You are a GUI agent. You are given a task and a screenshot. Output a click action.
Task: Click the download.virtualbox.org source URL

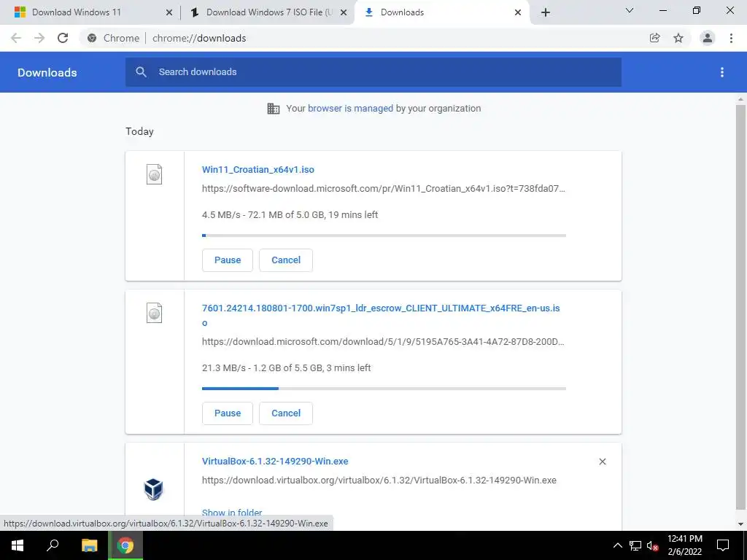click(x=379, y=481)
